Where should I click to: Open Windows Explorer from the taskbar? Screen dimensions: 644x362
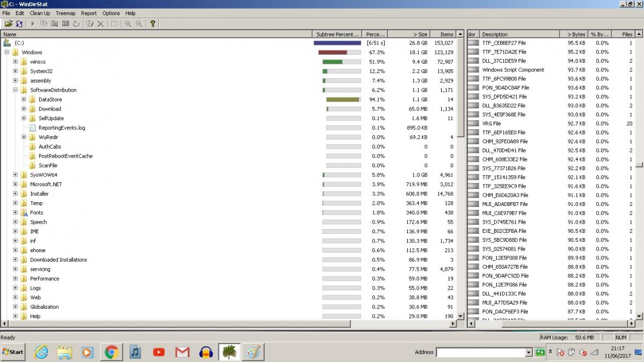coord(64,352)
